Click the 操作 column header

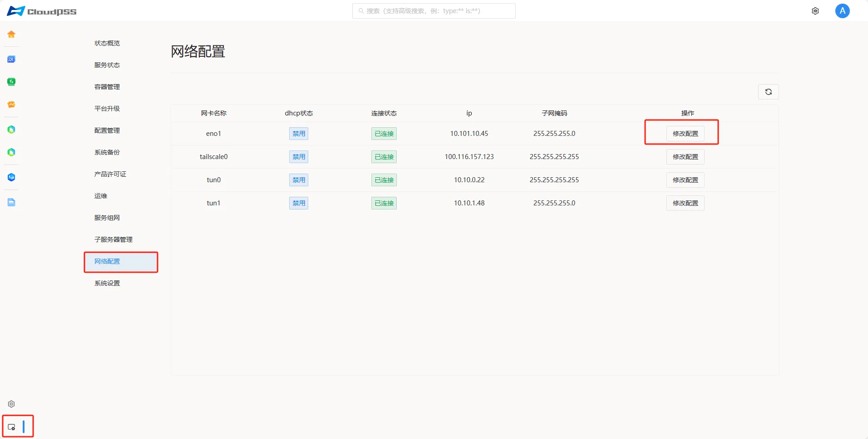coord(687,113)
